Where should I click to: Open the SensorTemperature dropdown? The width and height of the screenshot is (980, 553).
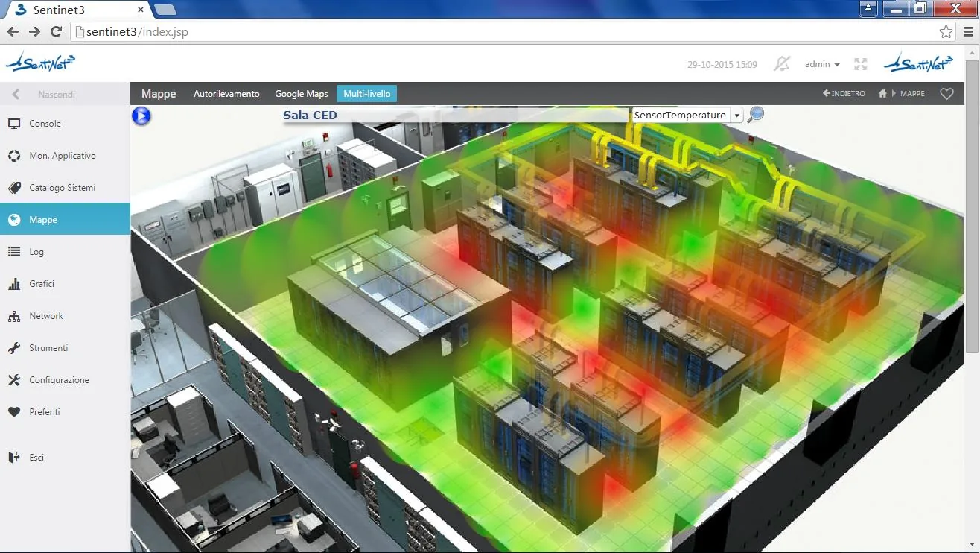click(x=687, y=116)
